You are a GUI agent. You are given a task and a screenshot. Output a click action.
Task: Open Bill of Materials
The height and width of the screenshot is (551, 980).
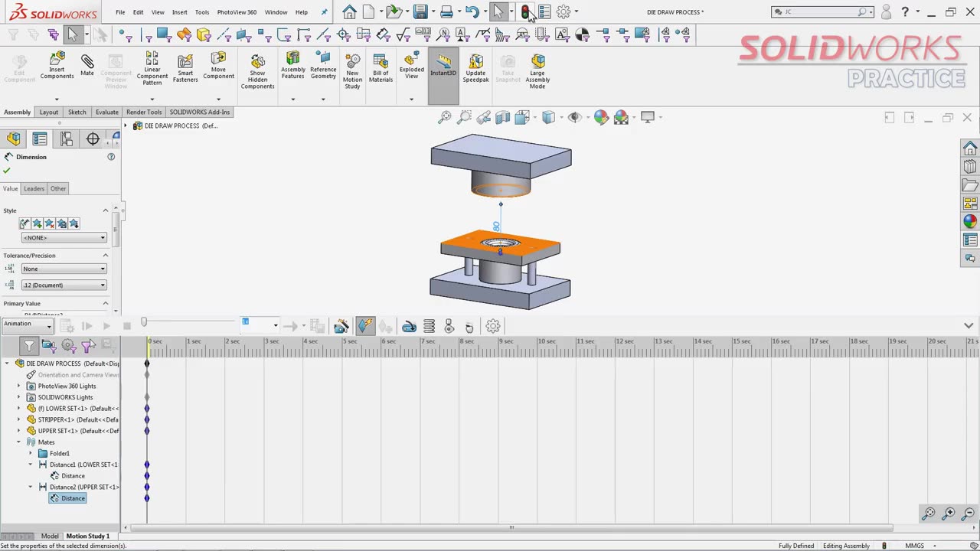coord(381,69)
